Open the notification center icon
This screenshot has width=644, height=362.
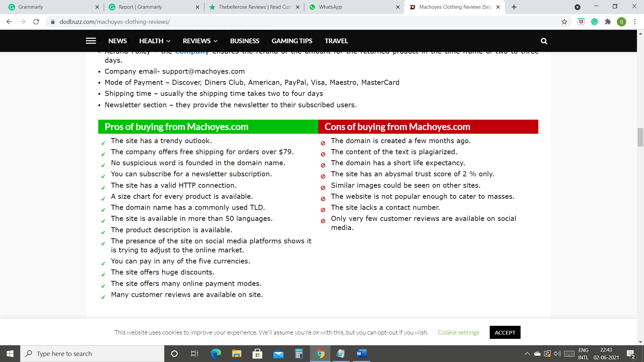coord(631,354)
